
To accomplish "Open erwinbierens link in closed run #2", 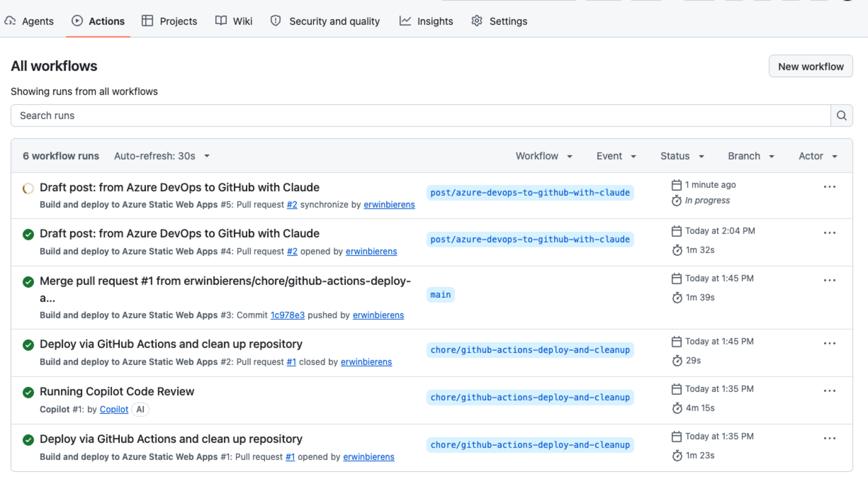I will [x=366, y=362].
